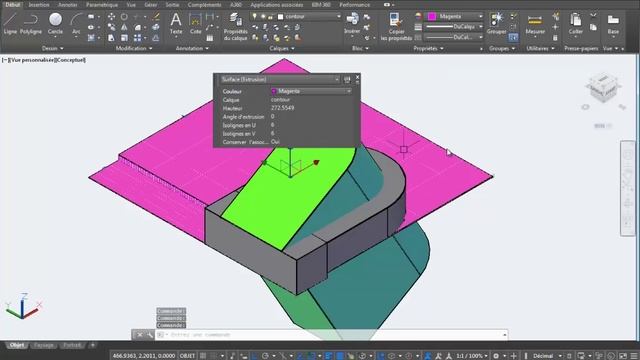
Task: Close the command line window X
Action: tap(140, 335)
